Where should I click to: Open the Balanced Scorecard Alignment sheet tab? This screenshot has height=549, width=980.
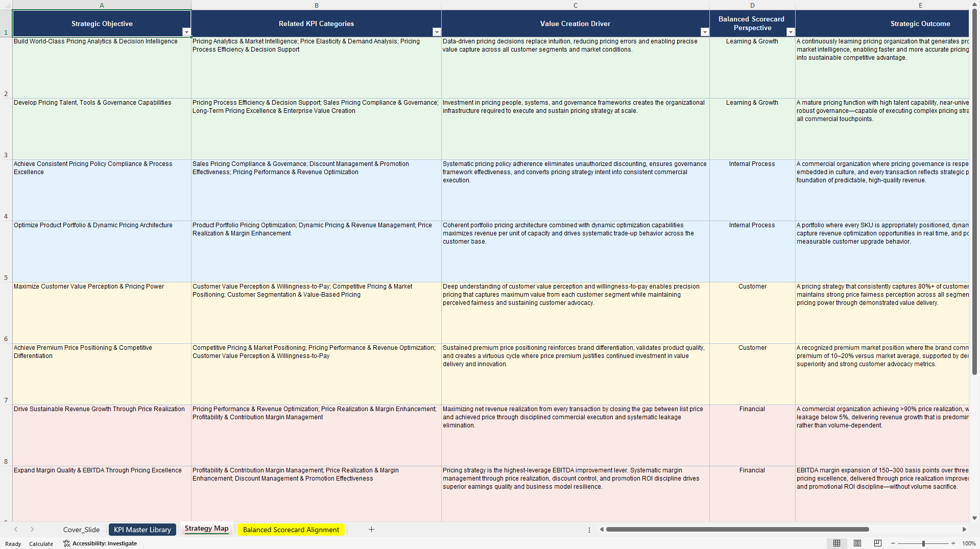point(291,530)
